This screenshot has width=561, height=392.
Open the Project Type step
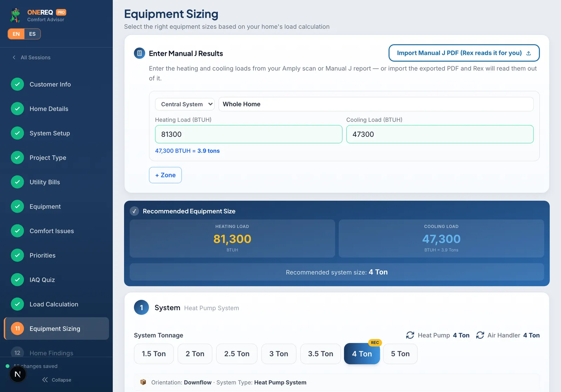tap(56, 158)
